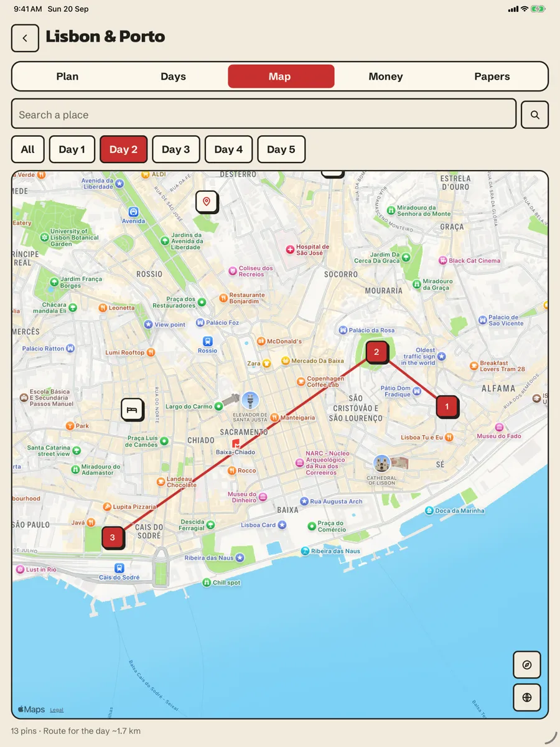The height and width of the screenshot is (747, 560).
Task: Open the Papers tab
Action: pos(492,77)
